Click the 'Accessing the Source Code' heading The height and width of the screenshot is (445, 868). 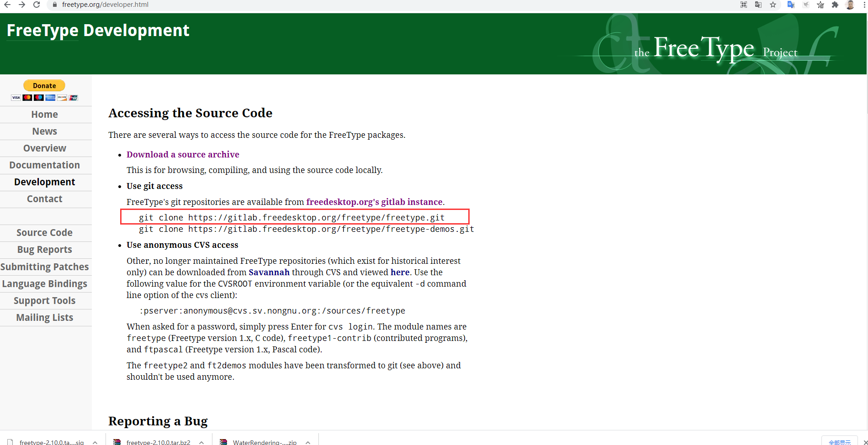191,113
